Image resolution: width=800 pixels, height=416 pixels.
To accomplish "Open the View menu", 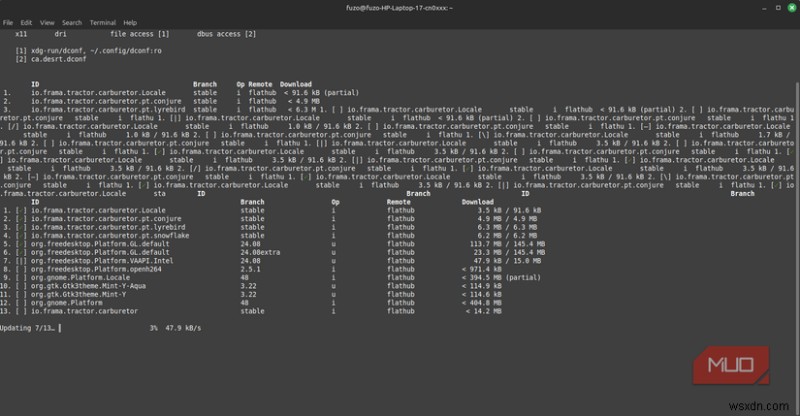I will pyautogui.click(x=47, y=22).
